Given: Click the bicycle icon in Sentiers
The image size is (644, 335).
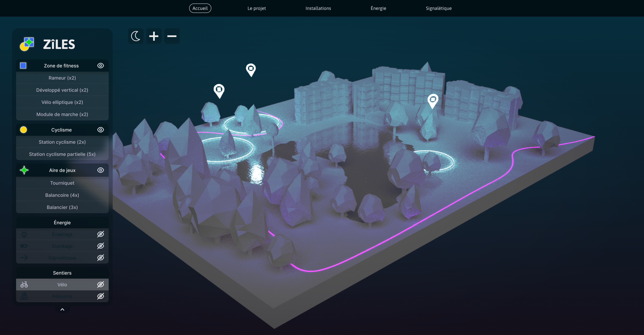Looking at the screenshot, I should (24, 284).
